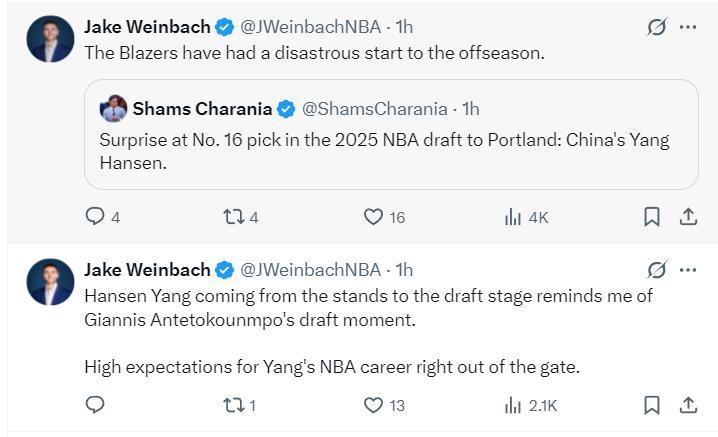Repost the Blazers disastrous offseason tweet
718x437 pixels.
(233, 217)
